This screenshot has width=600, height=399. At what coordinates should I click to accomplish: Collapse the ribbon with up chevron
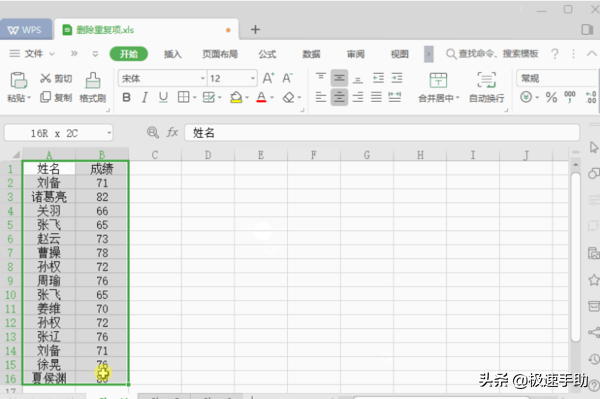592,54
